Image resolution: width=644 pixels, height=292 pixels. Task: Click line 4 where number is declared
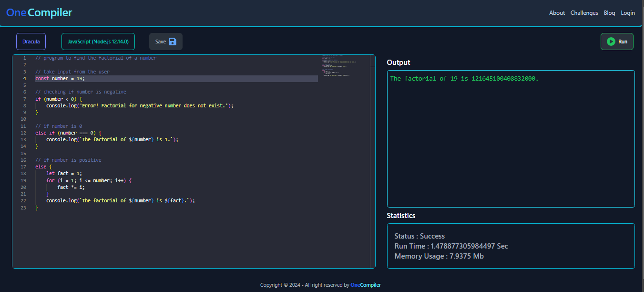pyautogui.click(x=60, y=78)
